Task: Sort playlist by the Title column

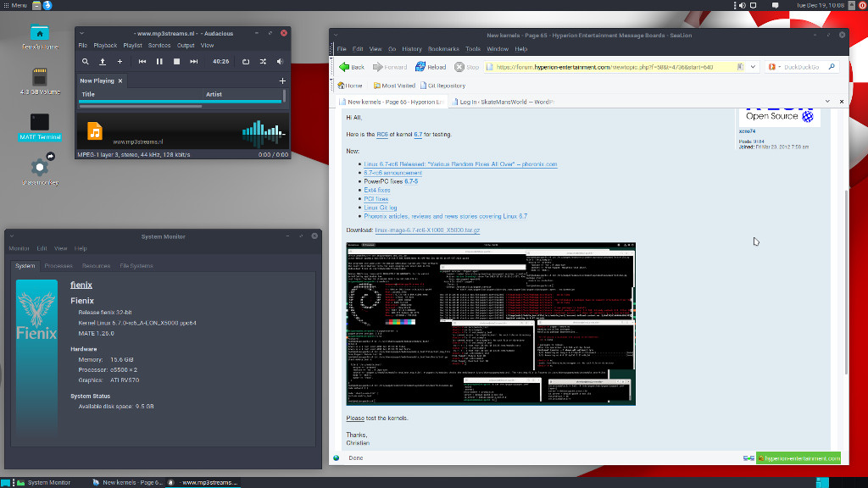Action: coord(142,95)
